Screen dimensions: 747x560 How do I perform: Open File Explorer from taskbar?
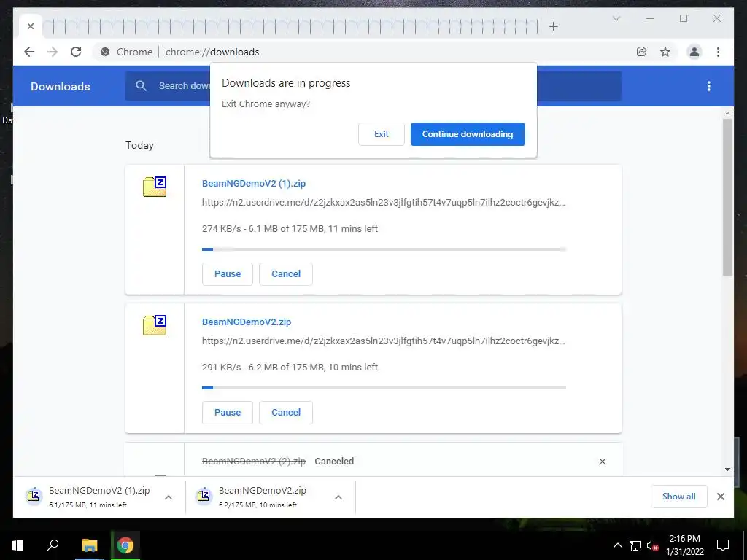tap(89, 545)
